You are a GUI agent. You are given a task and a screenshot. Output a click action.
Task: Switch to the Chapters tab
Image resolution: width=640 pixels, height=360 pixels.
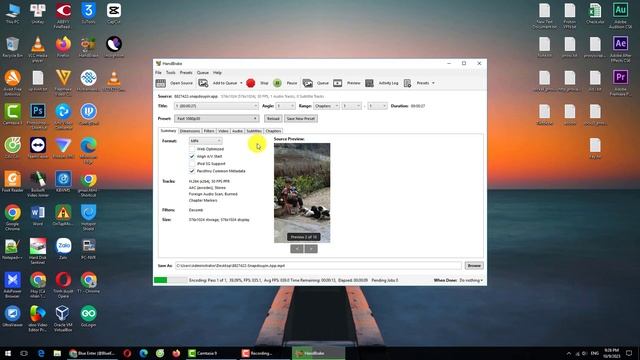(273, 131)
